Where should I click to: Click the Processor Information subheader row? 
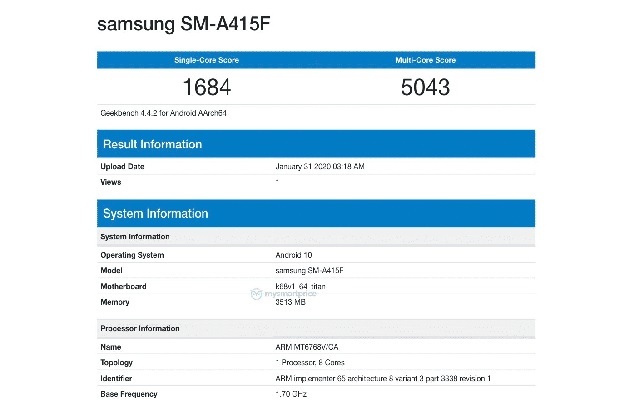pos(316,328)
